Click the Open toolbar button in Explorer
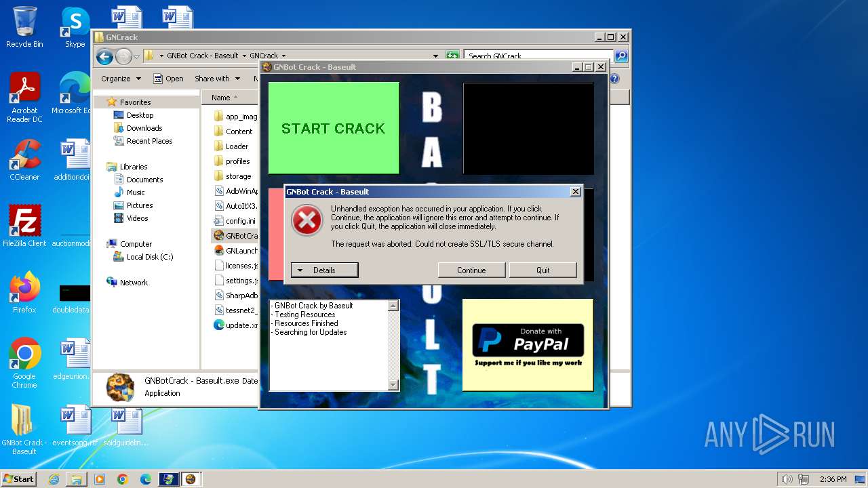The width and height of the screenshot is (868, 488). coord(168,79)
